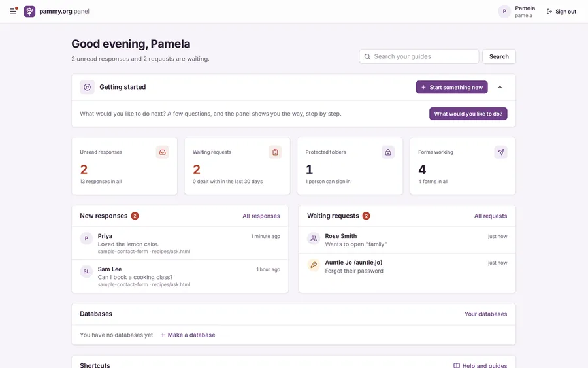Click the pammy.org panel title
The width and height of the screenshot is (588, 368).
pyautogui.click(x=64, y=11)
